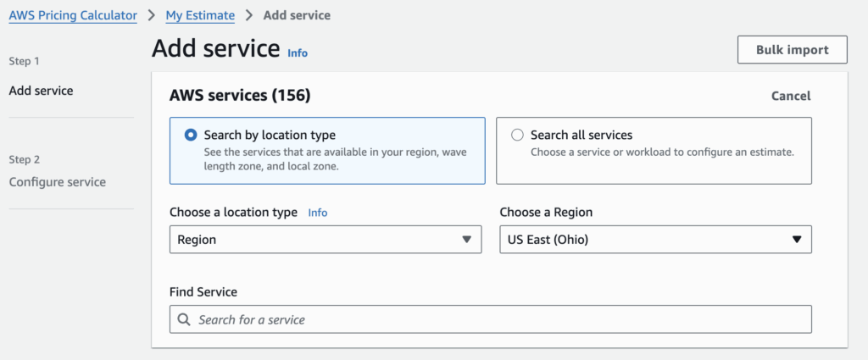Click the chevron after AWS Pricing Calculator breadcrumb
This screenshot has height=360, width=868.
(x=151, y=15)
